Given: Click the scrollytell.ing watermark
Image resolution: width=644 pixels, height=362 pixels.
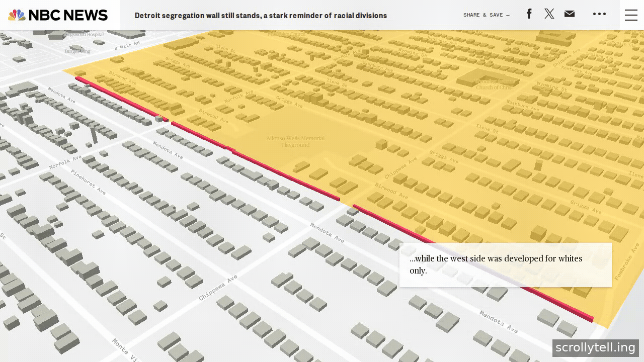Looking at the screenshot, I should (596, 347).
